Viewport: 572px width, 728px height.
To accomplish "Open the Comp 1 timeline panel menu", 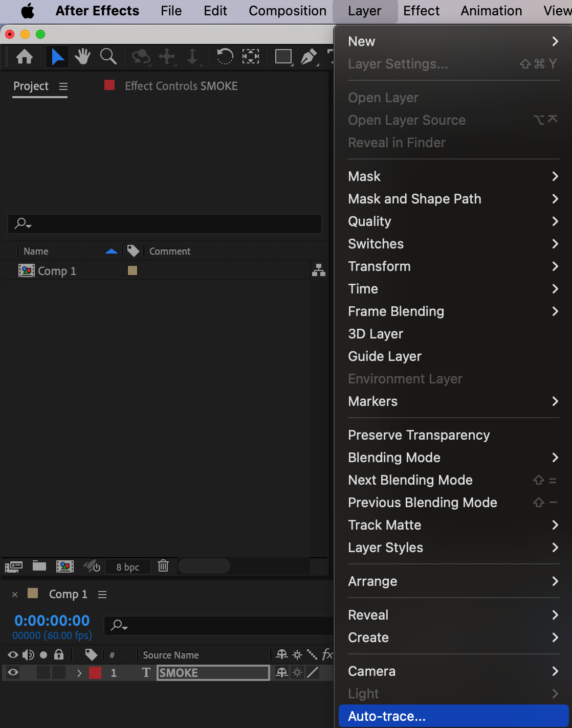I will click(x=102, y=595).
